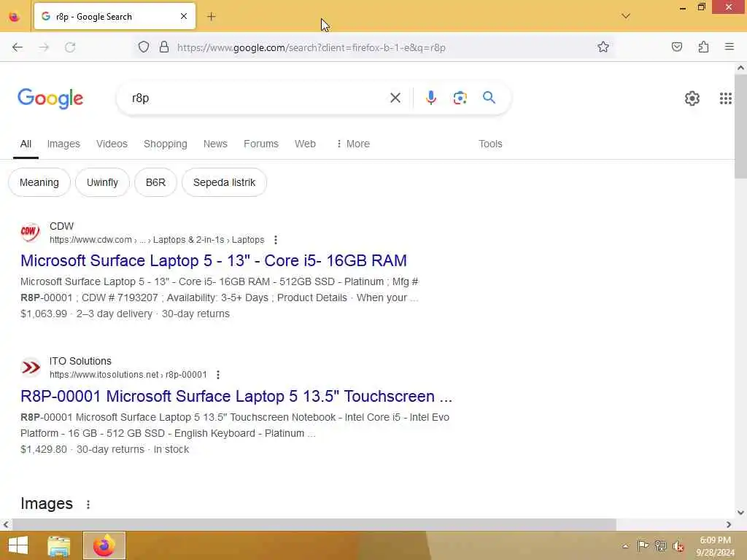The width and height of the screenshot is (747, 560).
Task: Click the Firefox View icon in tab bar
Action: point(15,17)
